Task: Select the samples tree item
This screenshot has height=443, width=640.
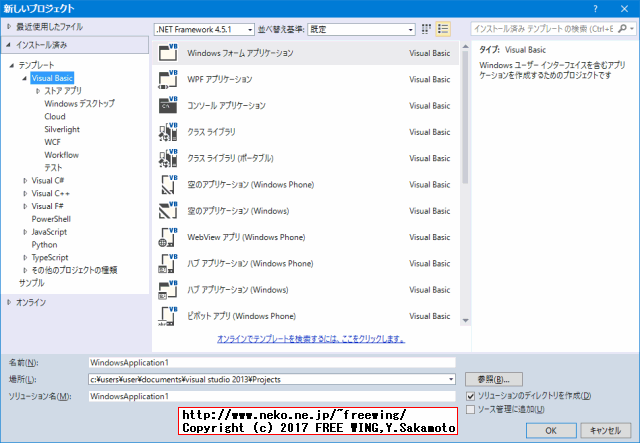Action: tap(31, 283)
